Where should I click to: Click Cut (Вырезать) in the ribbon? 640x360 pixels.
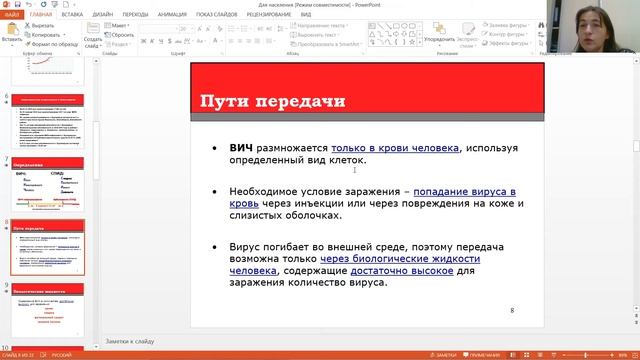39,25
